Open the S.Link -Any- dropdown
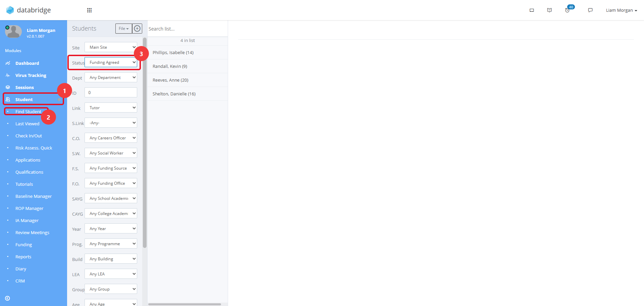 (x=111, y=123)
